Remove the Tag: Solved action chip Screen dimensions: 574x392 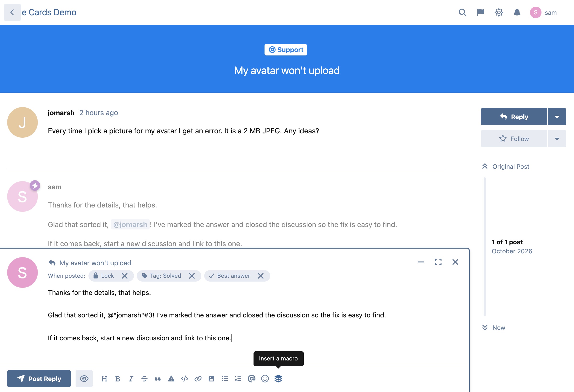pyautogui.click(x=192, y=276)
